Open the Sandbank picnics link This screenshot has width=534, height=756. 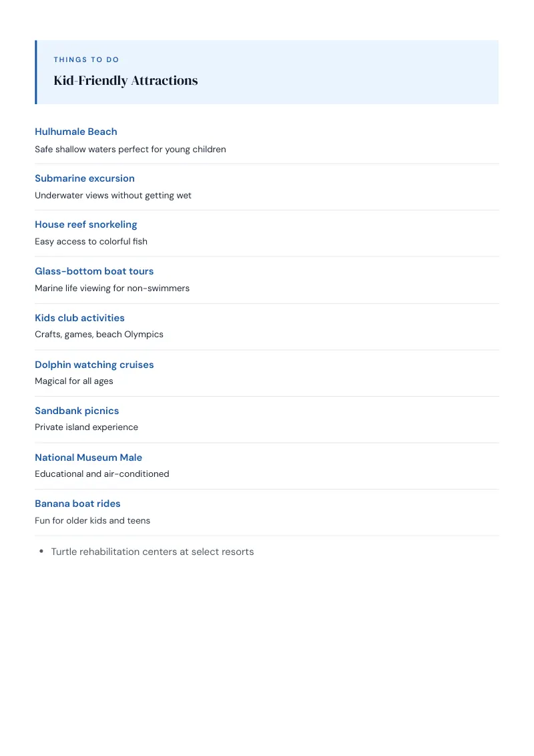[x=77, y=411]
